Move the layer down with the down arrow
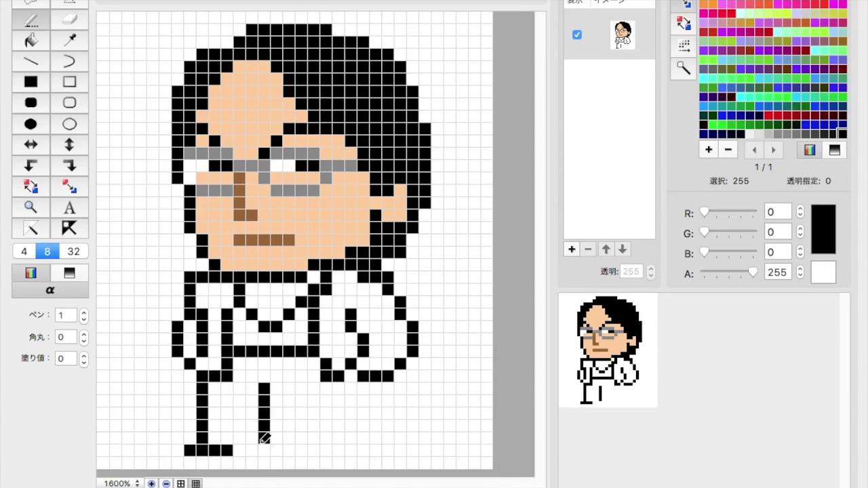868x488 pixels. point(623,249)
